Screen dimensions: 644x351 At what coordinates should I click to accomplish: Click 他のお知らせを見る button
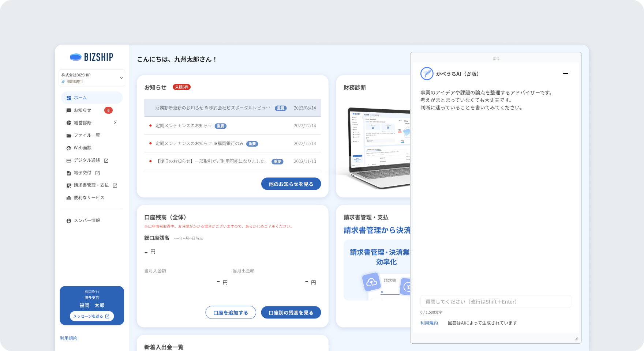pyautogui.click(x=291, y=184)
